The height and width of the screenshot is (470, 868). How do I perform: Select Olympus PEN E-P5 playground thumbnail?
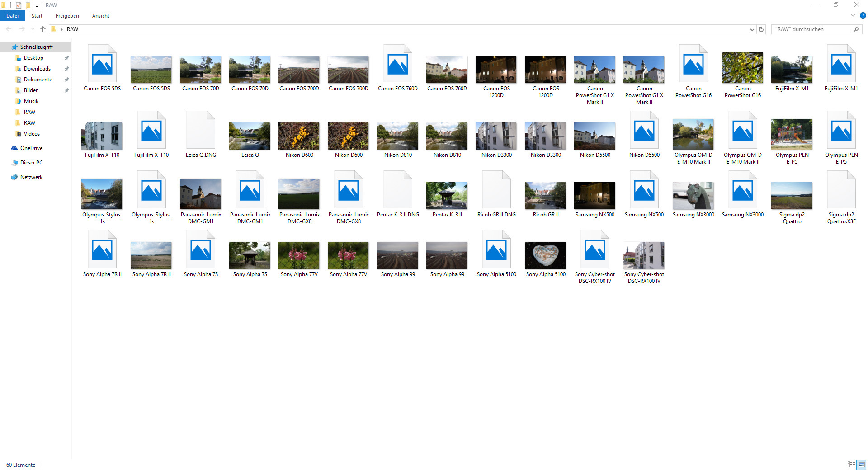792,134
